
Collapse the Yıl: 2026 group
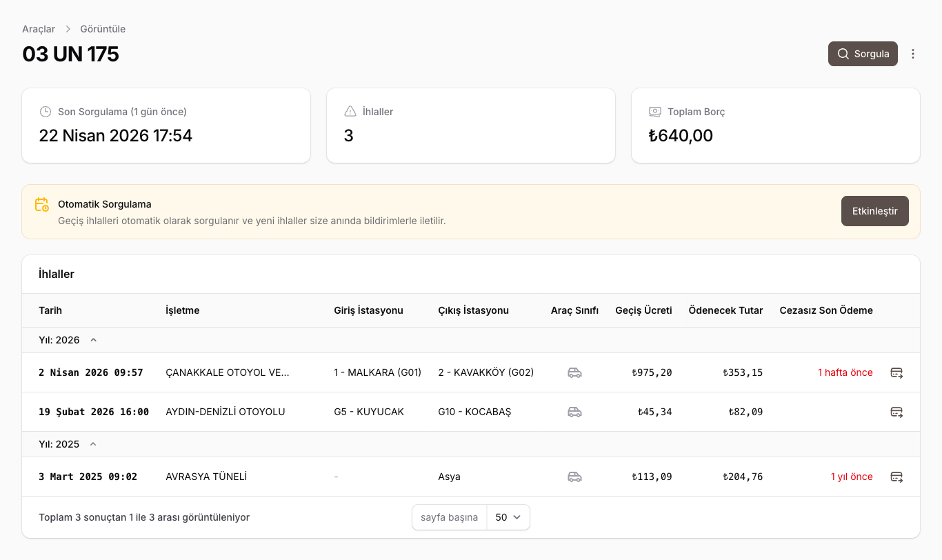tap(93, 340)
